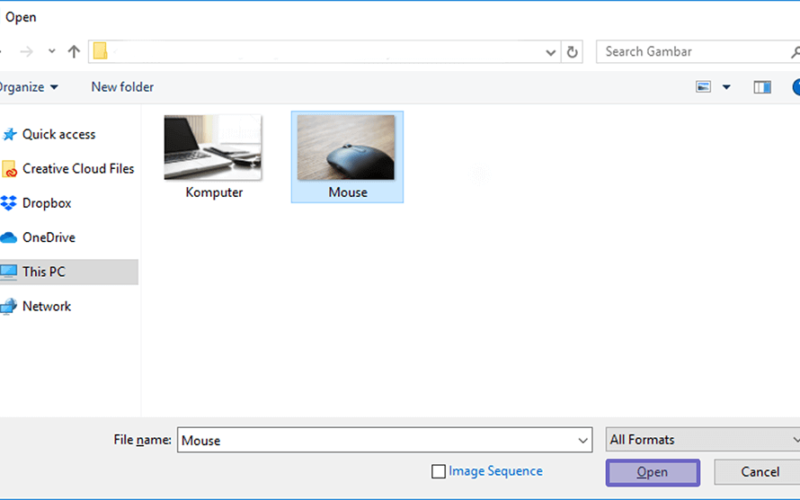
Task: Click the search magnifier icon
Action: click(x=795, y=52)
